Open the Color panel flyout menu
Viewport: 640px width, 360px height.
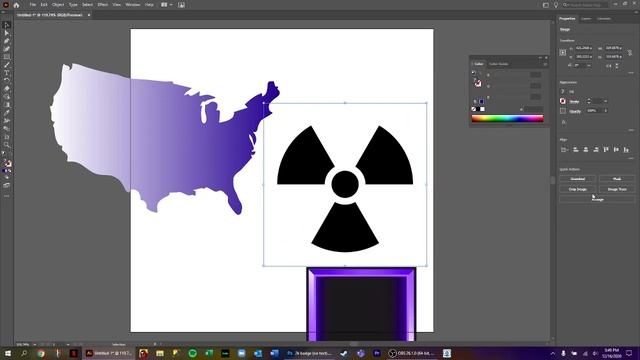(x=545, y=64)
